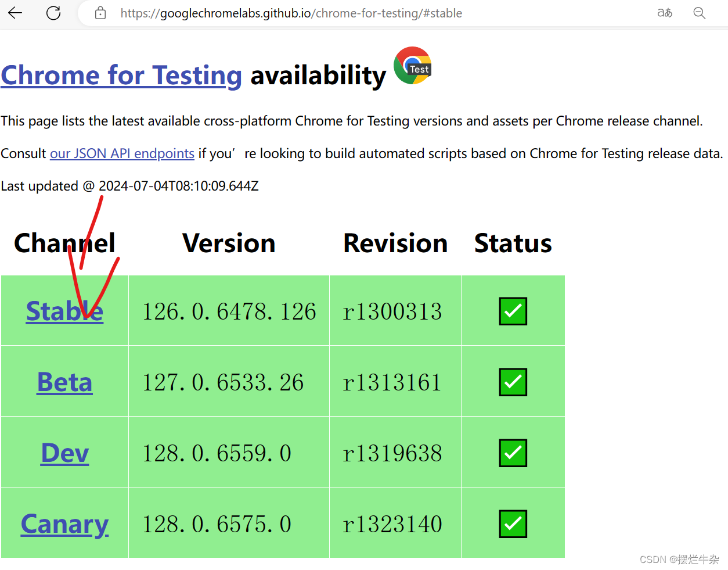Click the Version column header
The height and width of the screenshot is (570, 728).
[229, 243]
